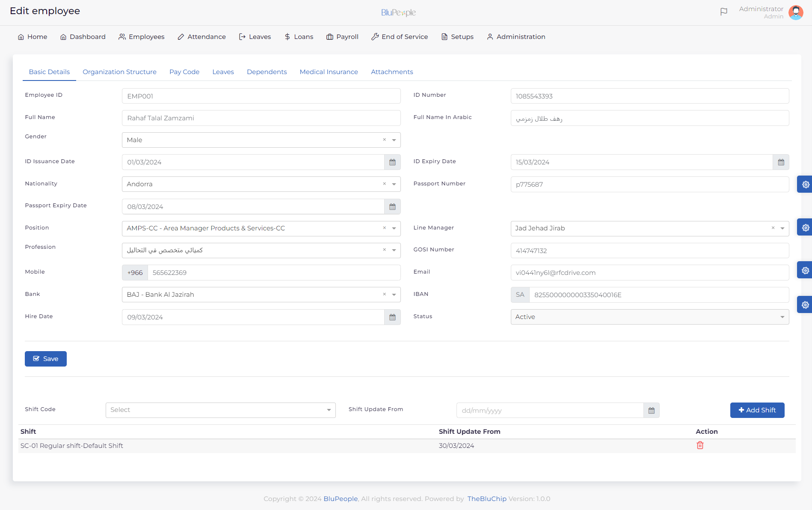Open Hire Date calendar picker

[x=392, y=317]
